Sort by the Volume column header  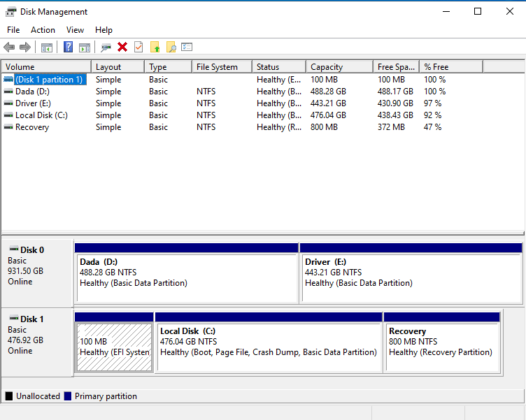46,66
